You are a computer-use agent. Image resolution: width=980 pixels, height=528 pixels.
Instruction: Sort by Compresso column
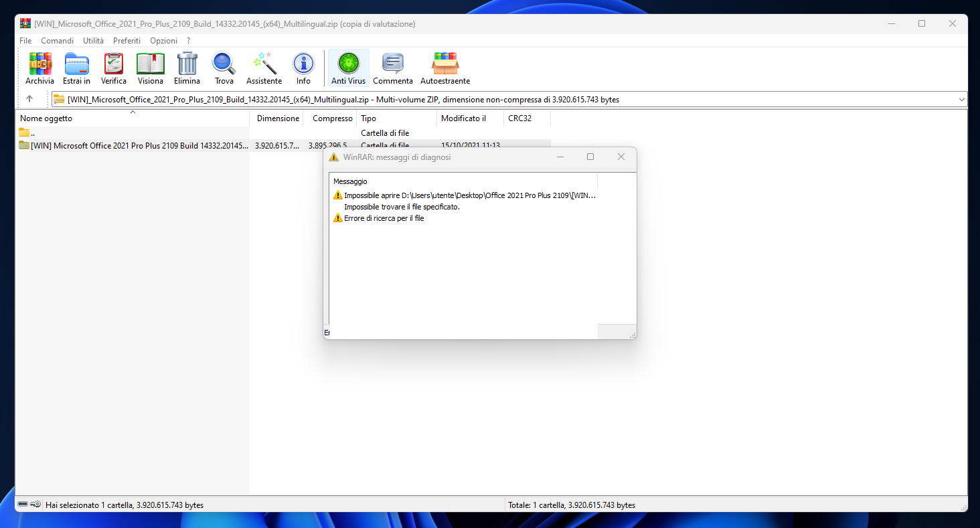330,118
